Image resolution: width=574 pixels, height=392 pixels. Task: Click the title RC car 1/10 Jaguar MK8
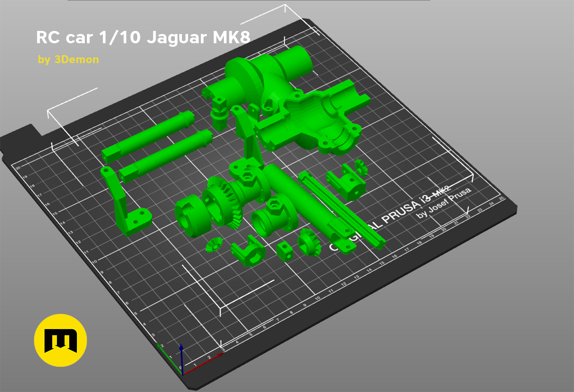pyautogui.click(x=143, y=38)
